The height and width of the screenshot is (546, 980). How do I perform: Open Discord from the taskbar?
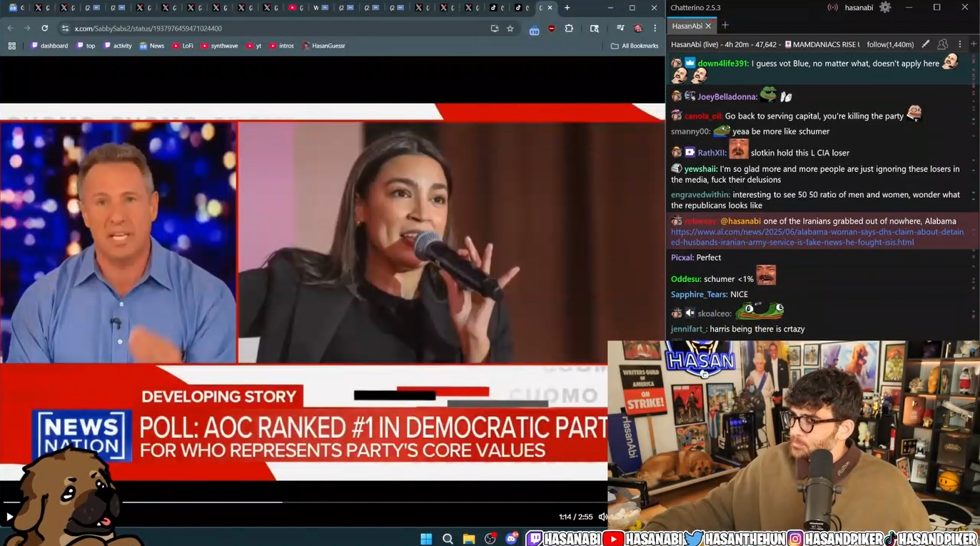[x=511, y=539]
